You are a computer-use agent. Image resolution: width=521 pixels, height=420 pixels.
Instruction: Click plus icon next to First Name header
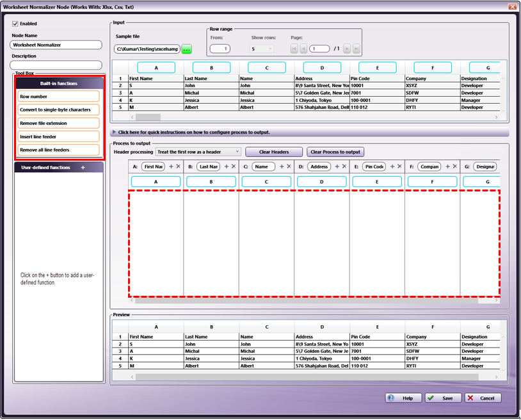pyautogui.click(x=171, y=166)
